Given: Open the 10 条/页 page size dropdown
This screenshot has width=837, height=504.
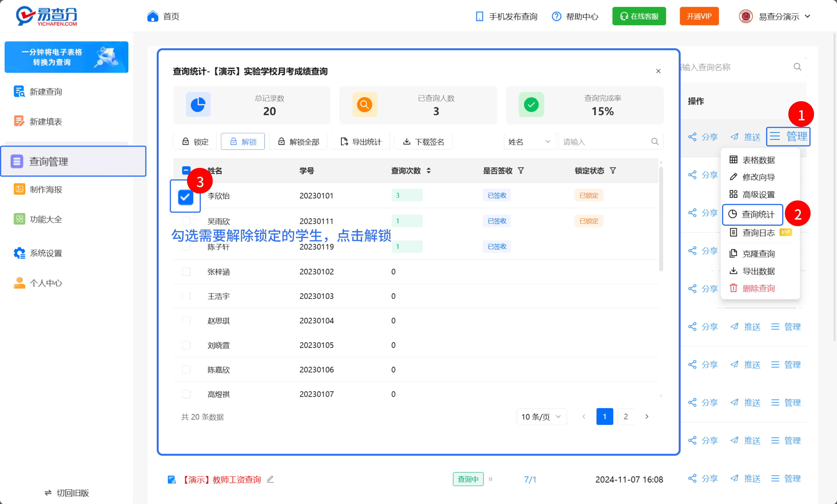Looking at the screenshot, I should point(541,416).
